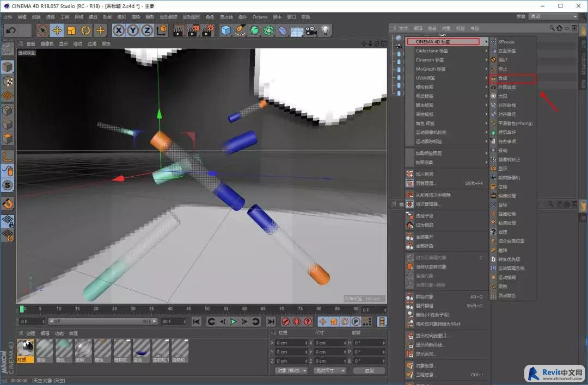
Task: Open 文件 menu in main menu bar
Action: [8, 17]
